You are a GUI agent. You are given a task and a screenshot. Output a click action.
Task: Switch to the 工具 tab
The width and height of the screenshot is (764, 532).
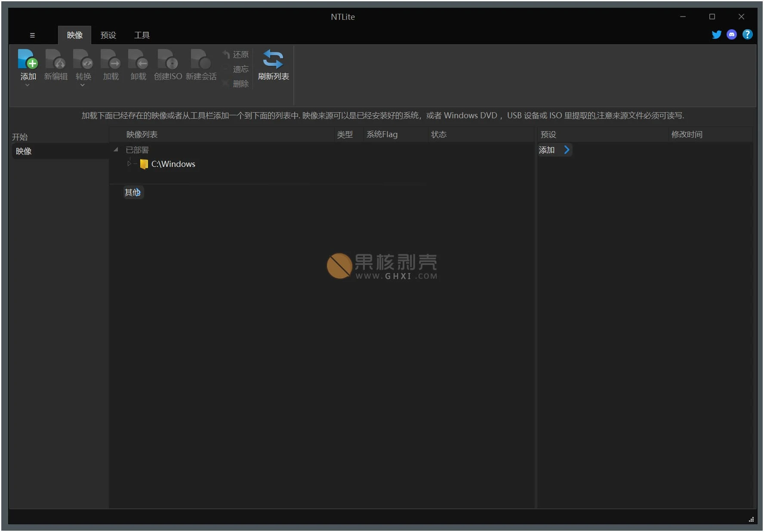click(142, 35)
